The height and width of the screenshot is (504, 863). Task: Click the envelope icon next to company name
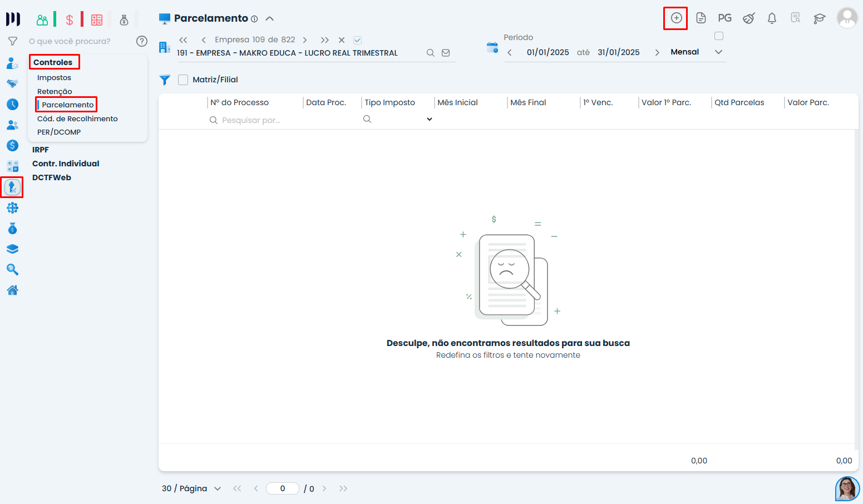click(x=446, y=53)
